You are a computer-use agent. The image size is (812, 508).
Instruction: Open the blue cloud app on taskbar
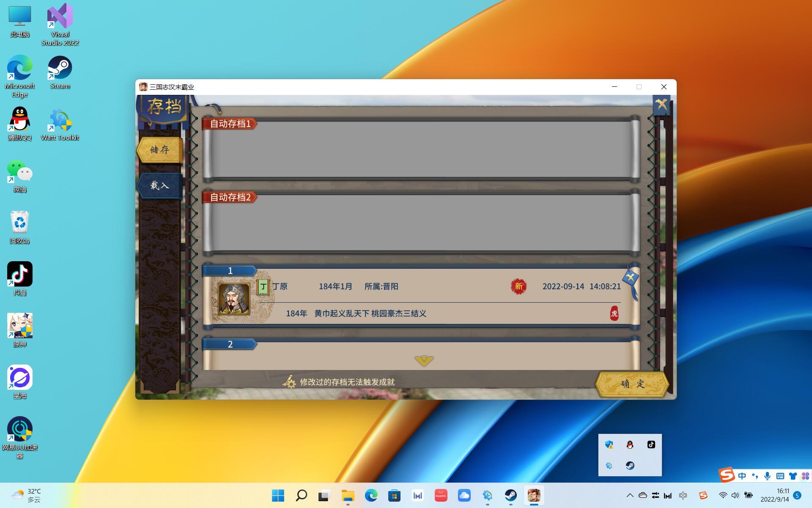point(464,495)
